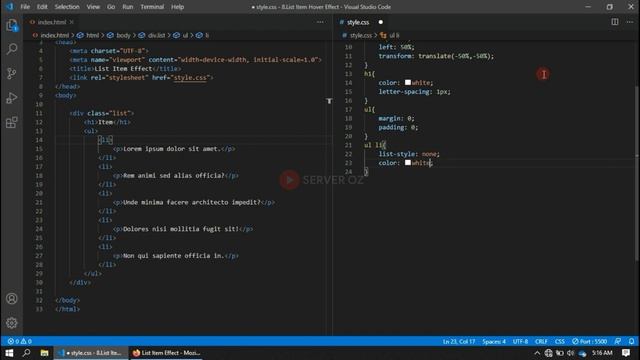Click the Ln 23, Col 17 status entry
Image resolution: width=640 pixels, height=360 pixels.
[459, 341]
